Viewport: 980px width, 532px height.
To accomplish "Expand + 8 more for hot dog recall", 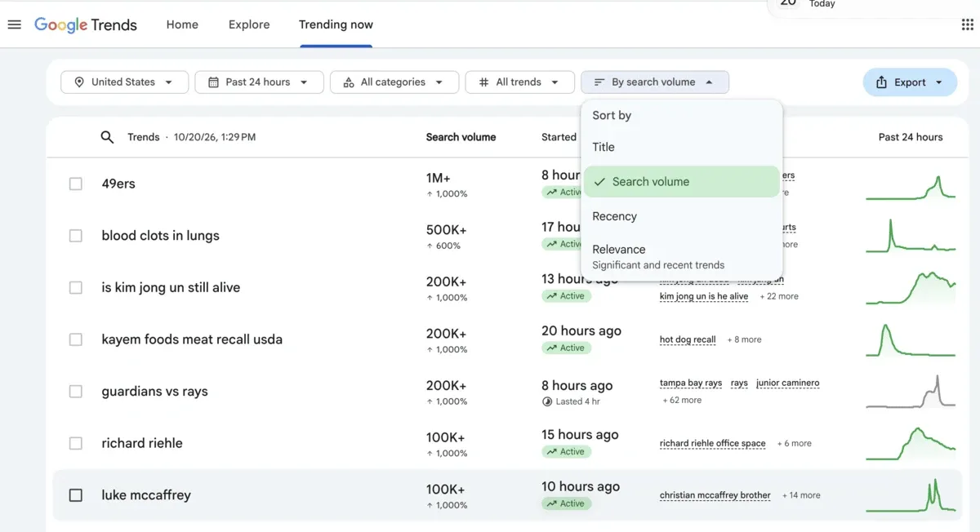I will click(744, 339).
